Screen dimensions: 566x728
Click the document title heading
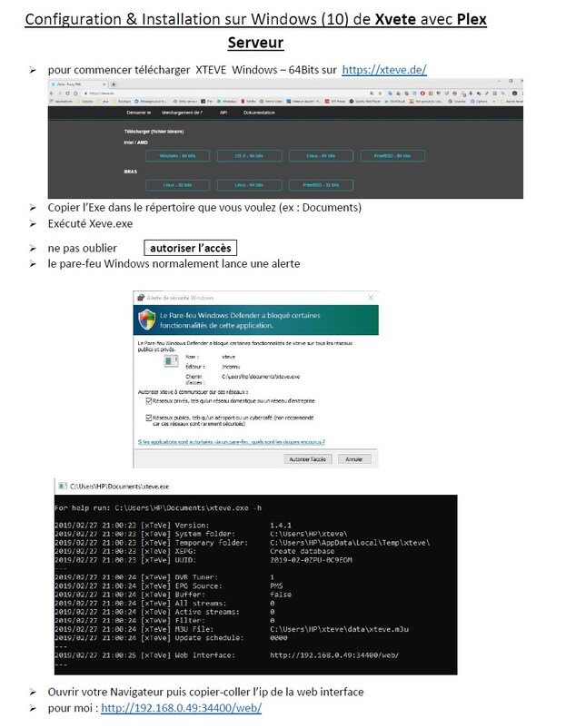(x=255, y=31)
